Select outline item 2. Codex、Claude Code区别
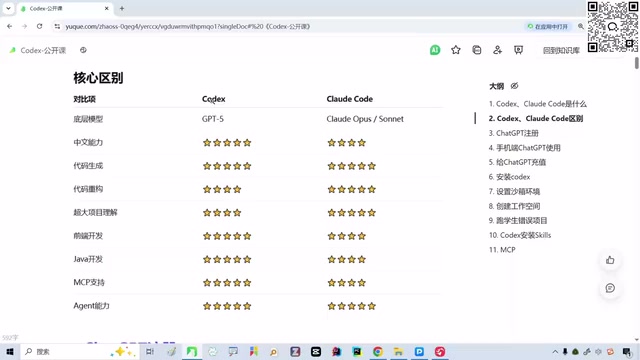This screenshot has width=640, height=360. [536, 118]
